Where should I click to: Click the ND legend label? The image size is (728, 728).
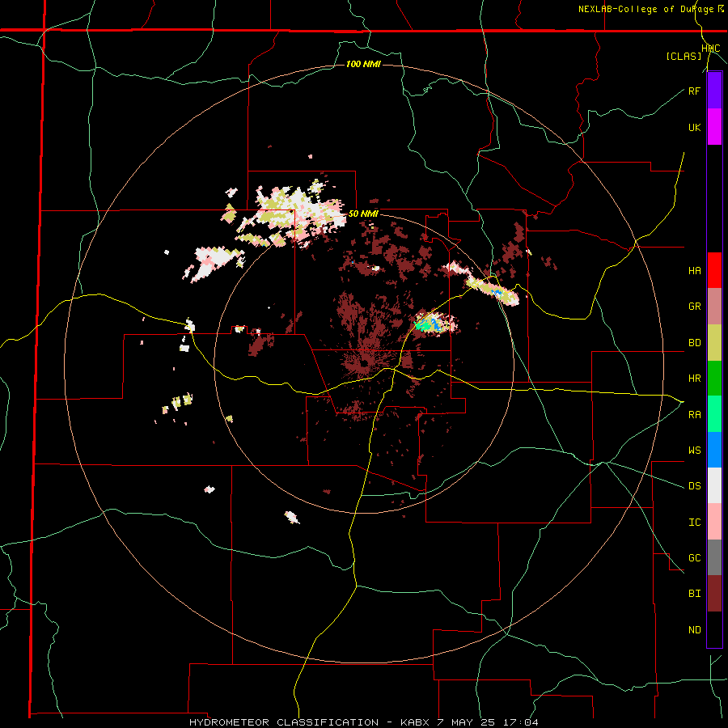point(694,630)
